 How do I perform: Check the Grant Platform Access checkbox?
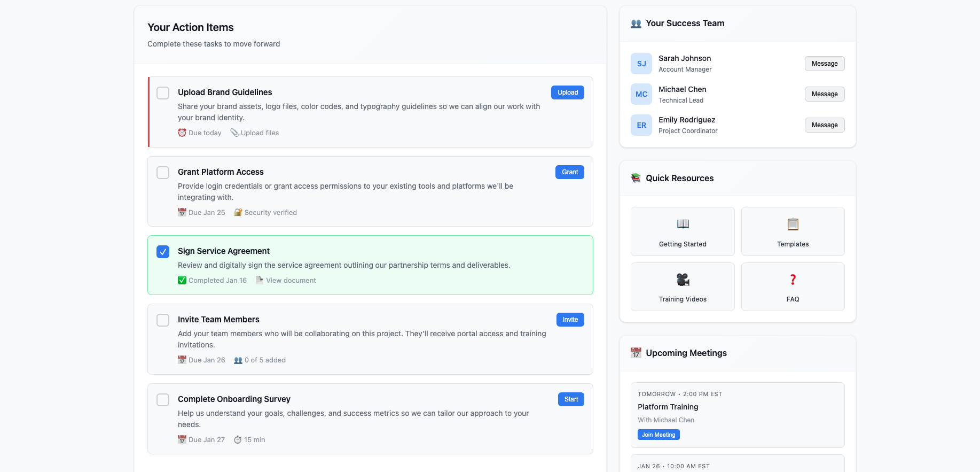click(x=163, y=173)
